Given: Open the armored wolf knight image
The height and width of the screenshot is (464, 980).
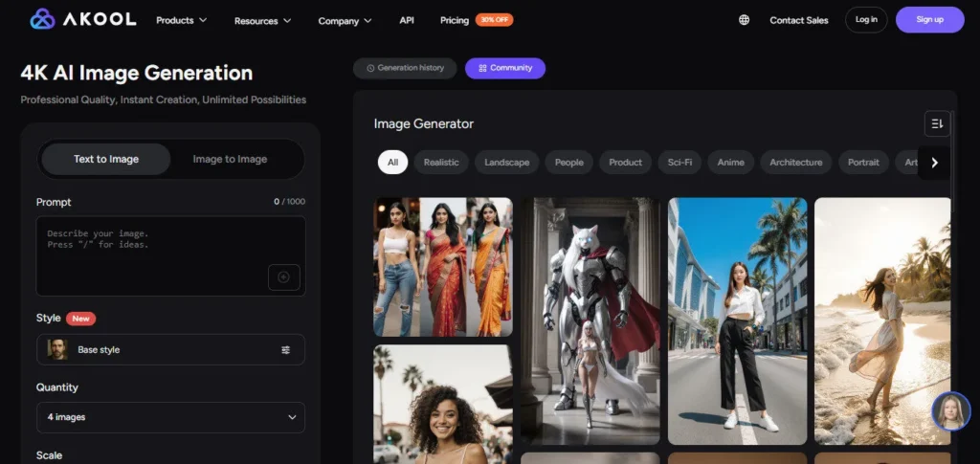Looking at the screenshot, I should coord(590,320).
